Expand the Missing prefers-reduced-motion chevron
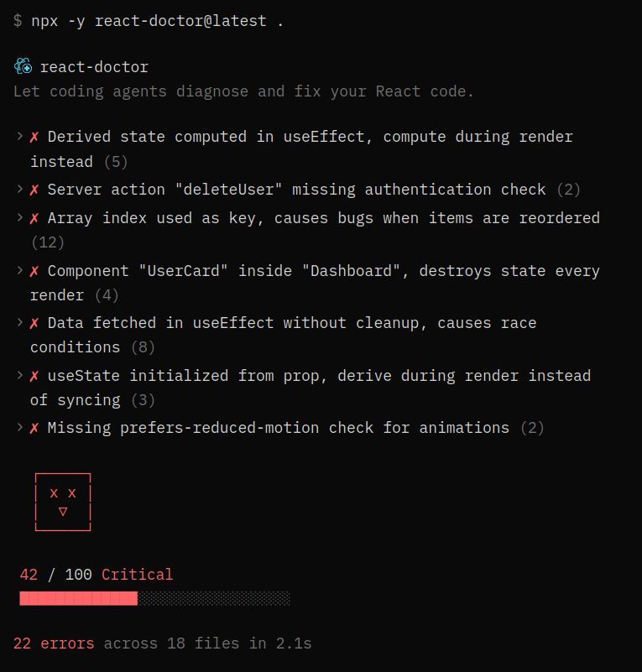 pyautogui.click(x=19, y=428)
